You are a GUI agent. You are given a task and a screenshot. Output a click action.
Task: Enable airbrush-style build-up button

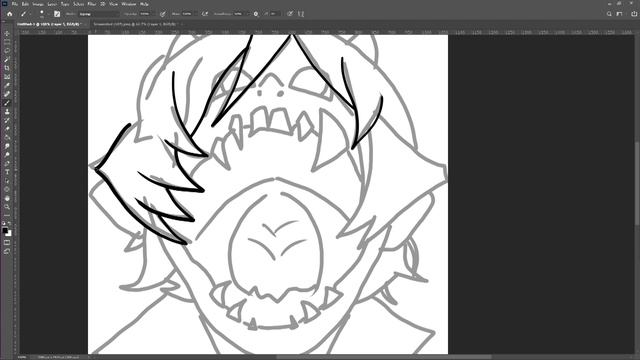coord(205,14)
